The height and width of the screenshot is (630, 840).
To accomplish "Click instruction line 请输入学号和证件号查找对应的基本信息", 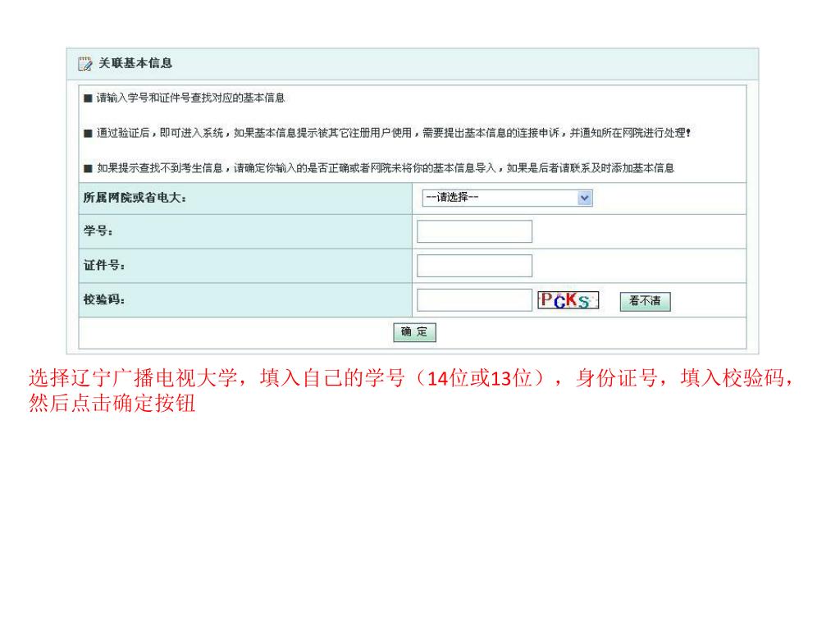I will [190, 98].
